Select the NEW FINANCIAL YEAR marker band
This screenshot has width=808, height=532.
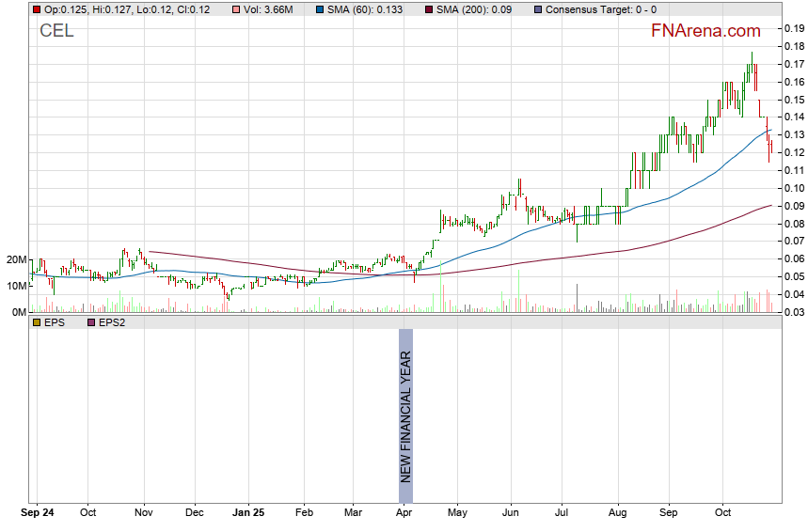[x=405, y=405]
